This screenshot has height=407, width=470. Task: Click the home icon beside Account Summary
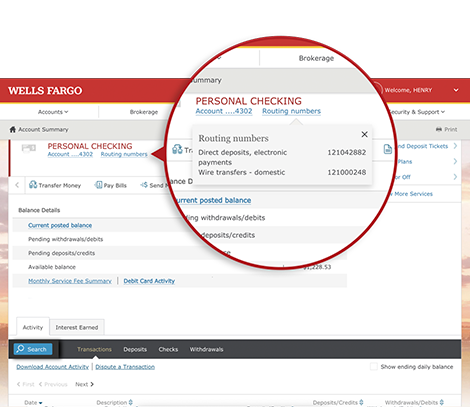13,129
